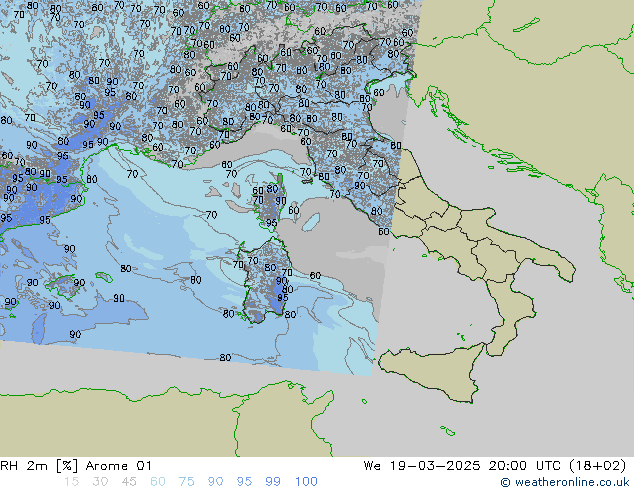Click the legend value 15

point(71,482)
